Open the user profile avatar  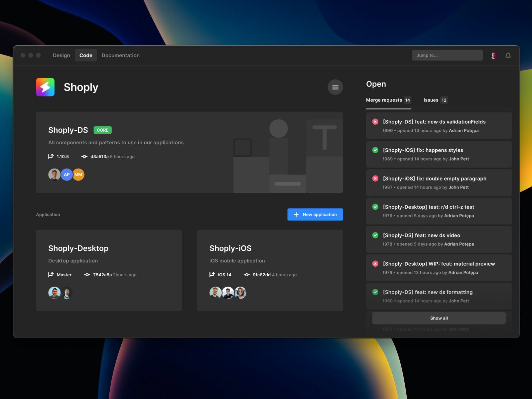(494, 55)
